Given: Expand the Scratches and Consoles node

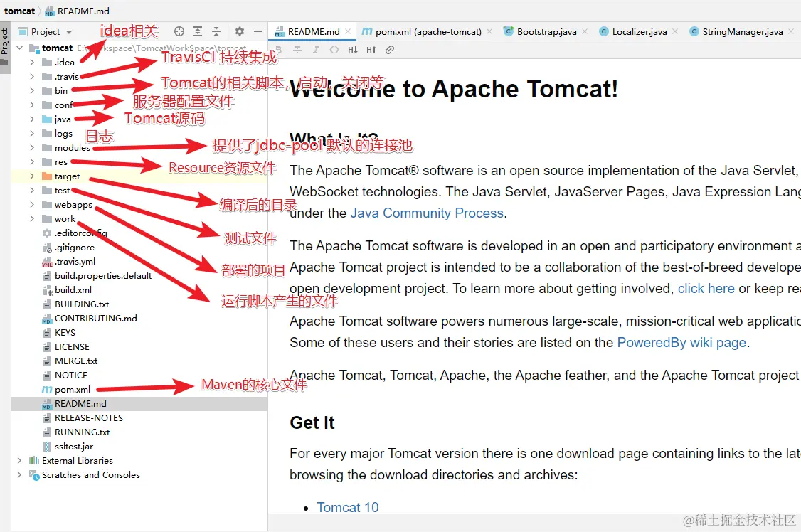Looking at the screenshot, I should coord(19,475).
